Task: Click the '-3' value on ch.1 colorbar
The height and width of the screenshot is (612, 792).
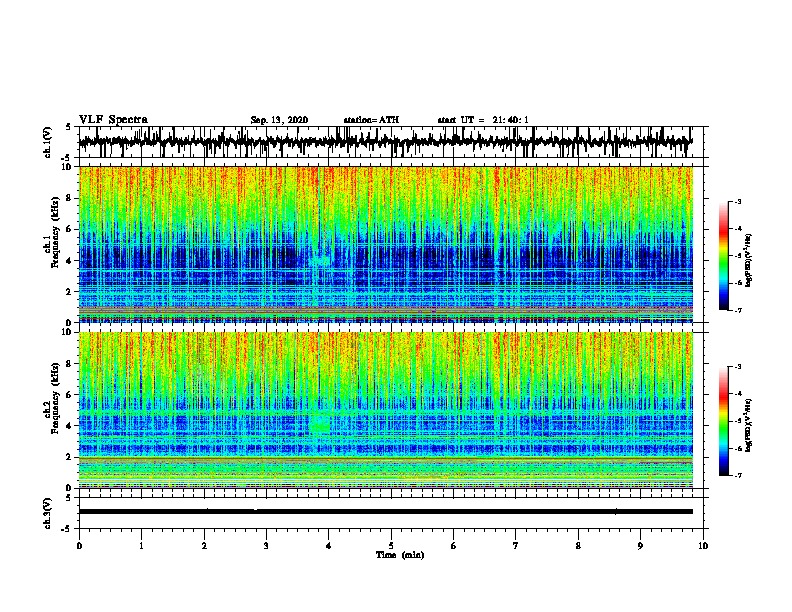Action: 737,202
